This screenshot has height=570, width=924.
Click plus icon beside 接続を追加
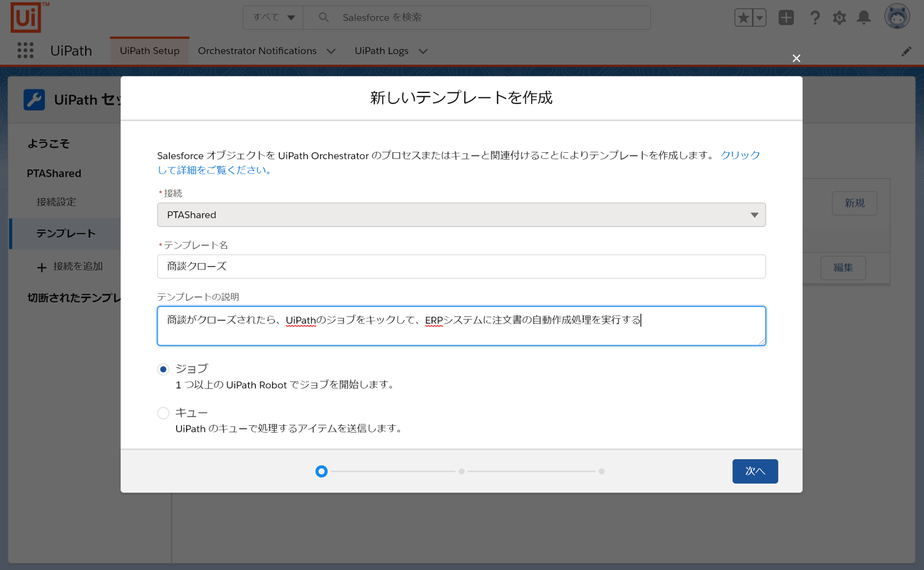tap(41, 267)
